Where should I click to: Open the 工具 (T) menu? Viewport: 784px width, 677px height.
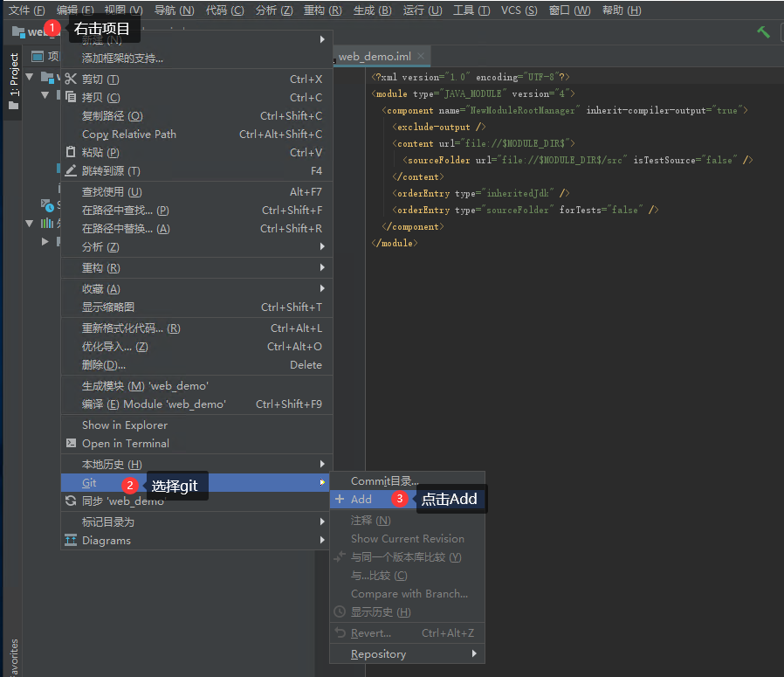pos(471,10)
